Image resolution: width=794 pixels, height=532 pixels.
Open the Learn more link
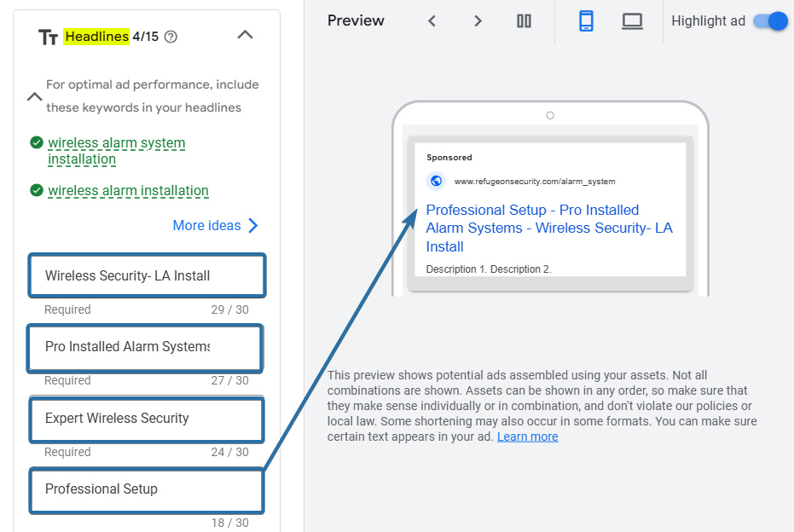[527, 437]
